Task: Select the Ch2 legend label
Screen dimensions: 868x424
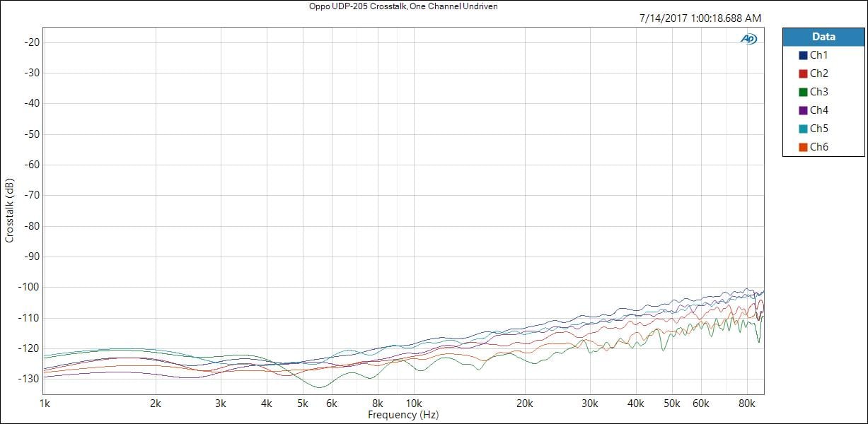Action: pyautogui.click(x=818, y=73)
